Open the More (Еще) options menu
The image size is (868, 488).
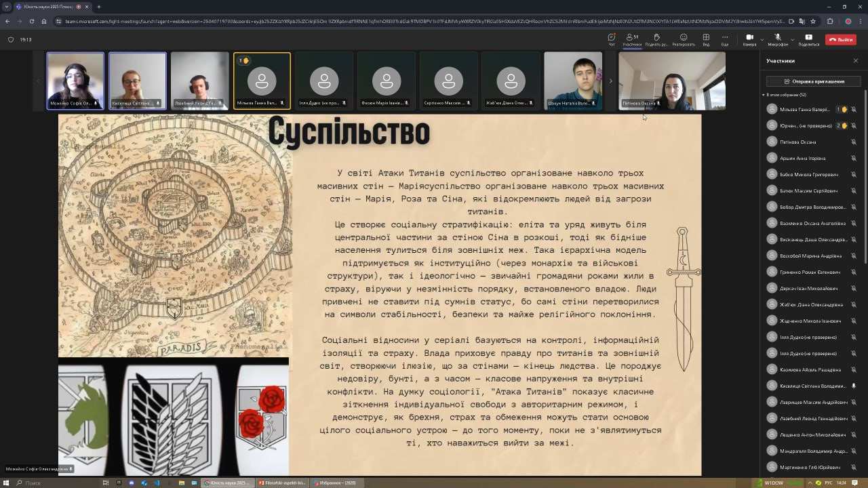click(x=724, y=39)
